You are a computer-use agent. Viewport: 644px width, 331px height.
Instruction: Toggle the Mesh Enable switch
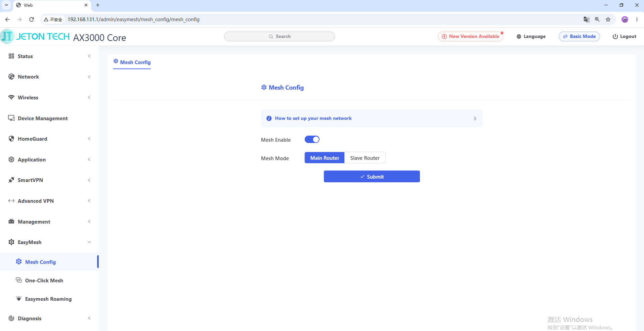[312, 139]
